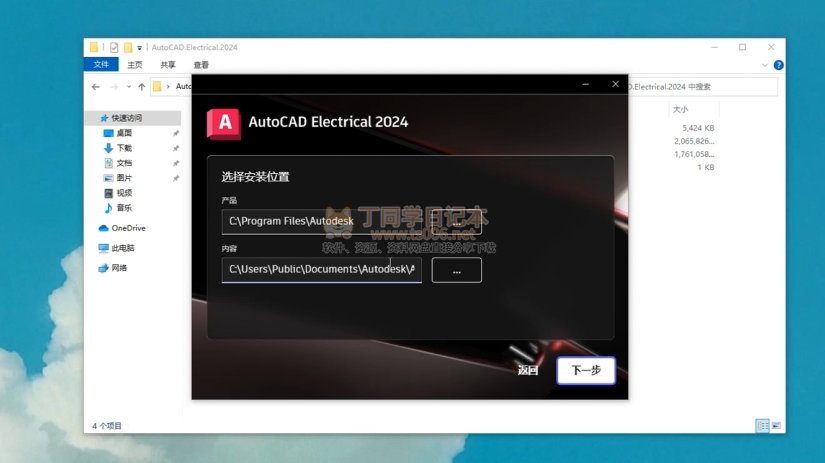Click the AutoCAD red A logo icon
Screen dimensions: 825x463
224,124
